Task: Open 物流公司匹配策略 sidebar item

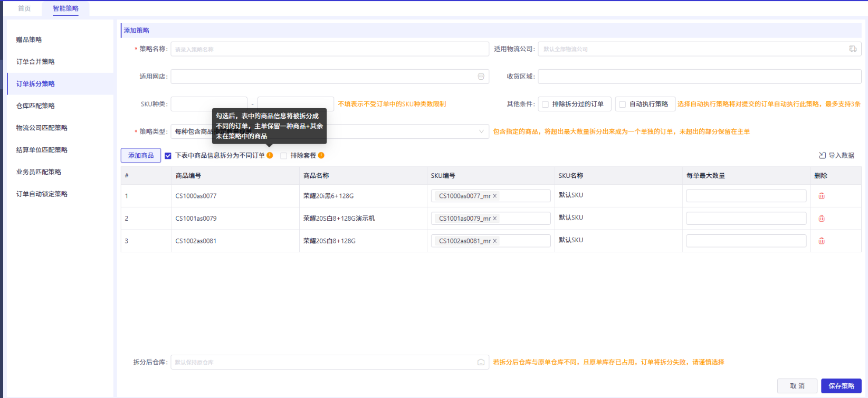Action: coord(42,128)
